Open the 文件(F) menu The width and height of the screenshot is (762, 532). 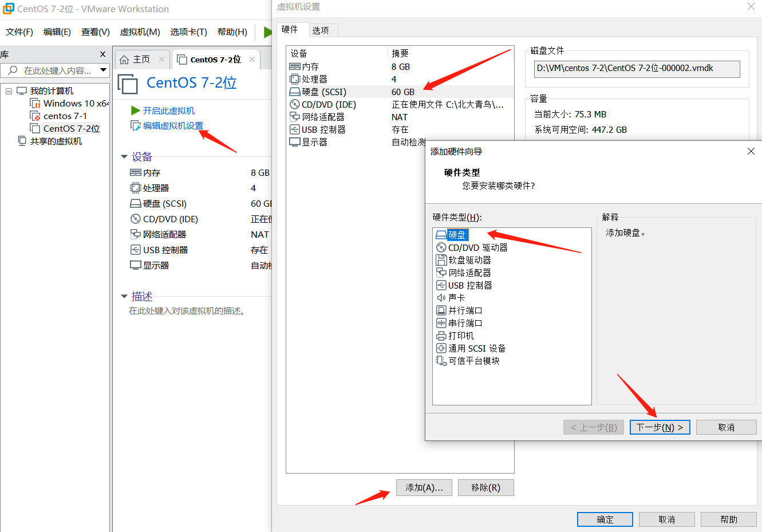coord(19,32)
